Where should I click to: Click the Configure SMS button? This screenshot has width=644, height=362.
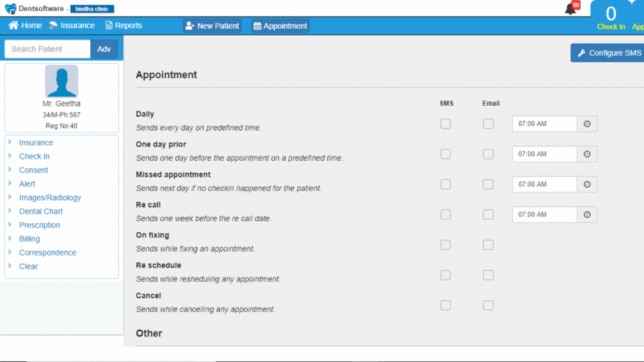pyautogui.click(x=608, y=53)
